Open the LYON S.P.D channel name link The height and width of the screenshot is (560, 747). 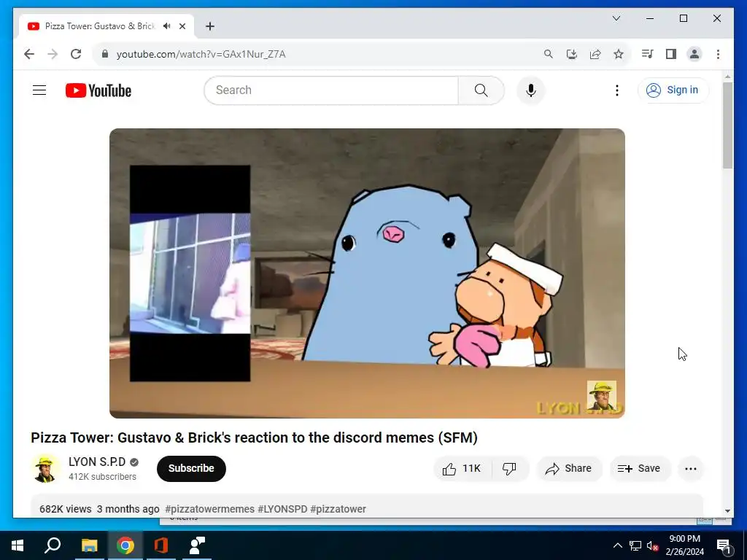click(97, 462)
